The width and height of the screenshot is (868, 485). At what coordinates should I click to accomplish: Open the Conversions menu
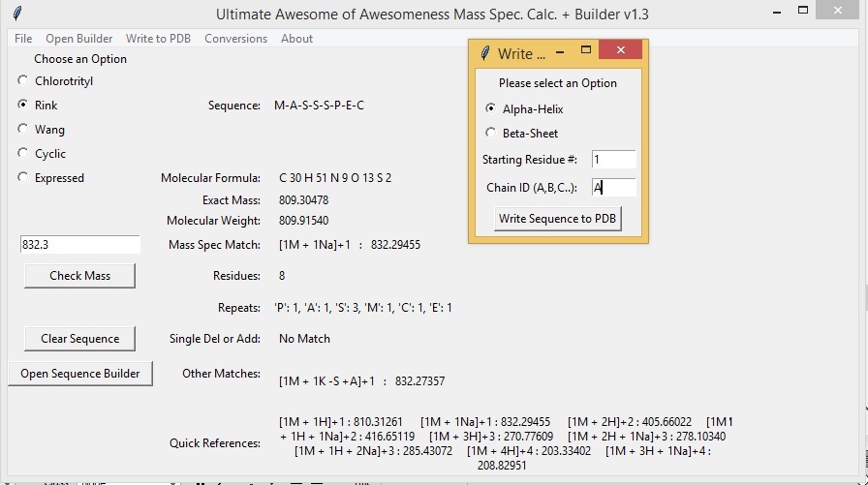click(x=235, y=39)
